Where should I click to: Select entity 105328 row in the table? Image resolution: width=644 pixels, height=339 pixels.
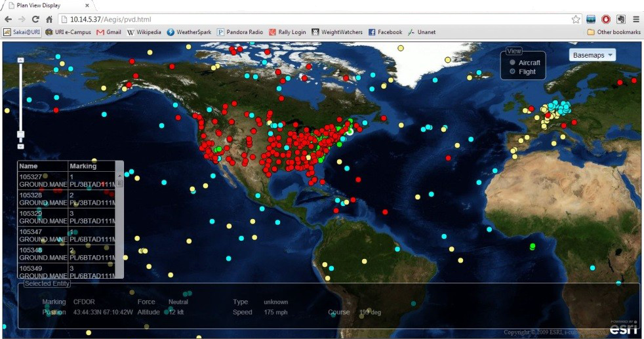coord(43,199)
